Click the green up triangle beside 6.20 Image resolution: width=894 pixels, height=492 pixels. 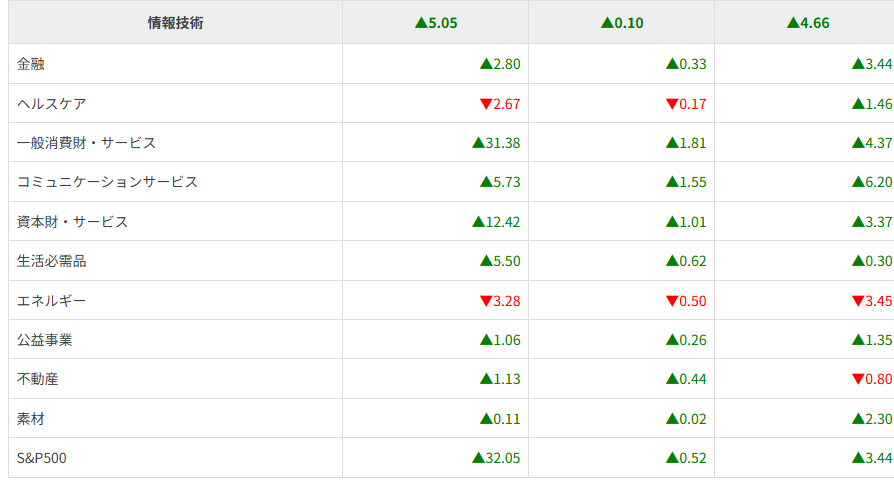(x=858, y=182)
